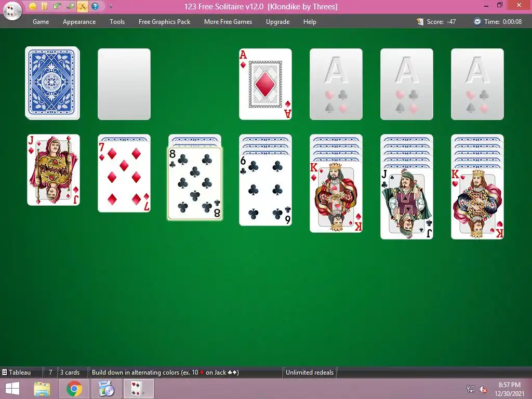Open Google Chrome from the taskbar

coord(74,389)
